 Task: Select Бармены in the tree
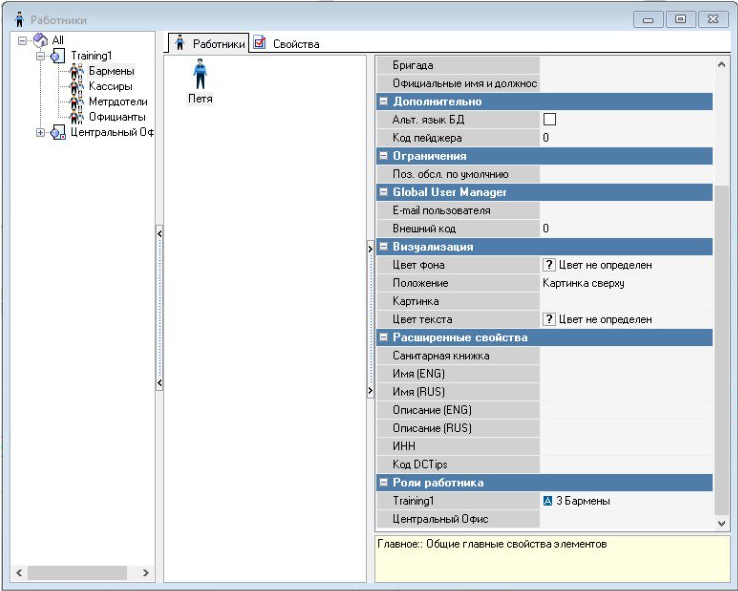(x=110, y=71)
